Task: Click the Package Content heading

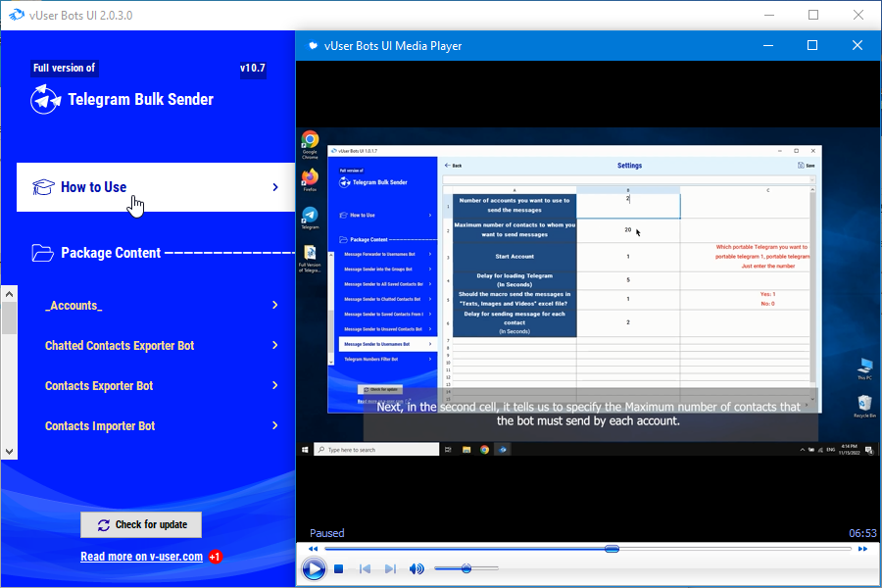Action: [x=111, y=253]
